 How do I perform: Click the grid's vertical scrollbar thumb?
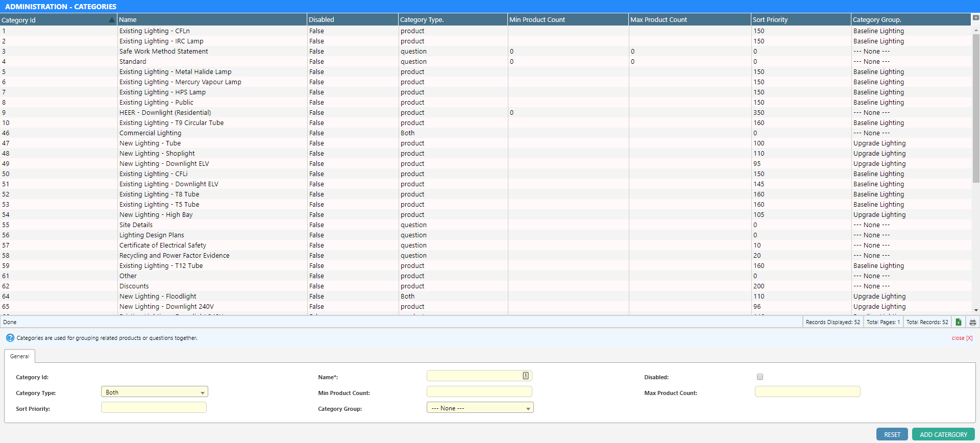(x=976, y=107)
